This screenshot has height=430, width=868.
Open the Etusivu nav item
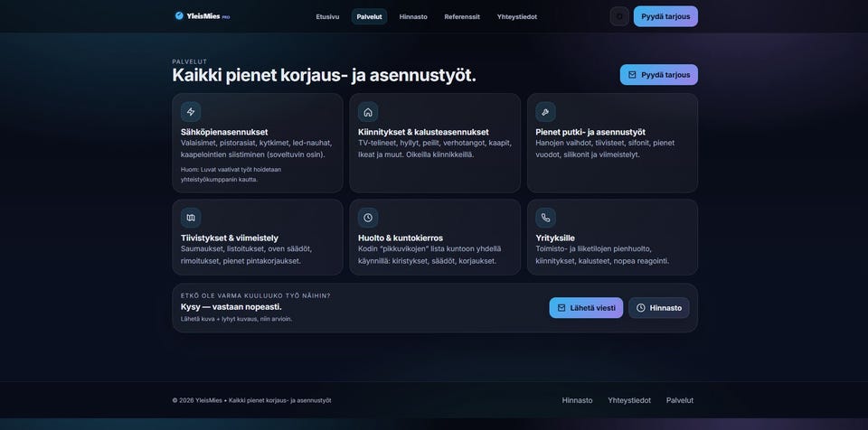coord(327,16)
